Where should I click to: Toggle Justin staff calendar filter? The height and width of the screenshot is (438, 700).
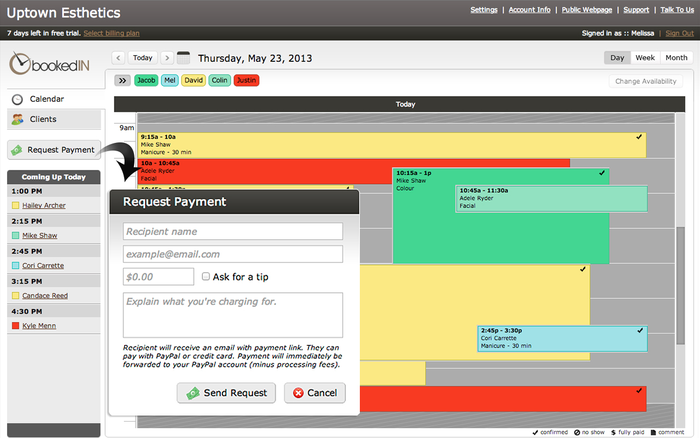click(x=246, y=79)
